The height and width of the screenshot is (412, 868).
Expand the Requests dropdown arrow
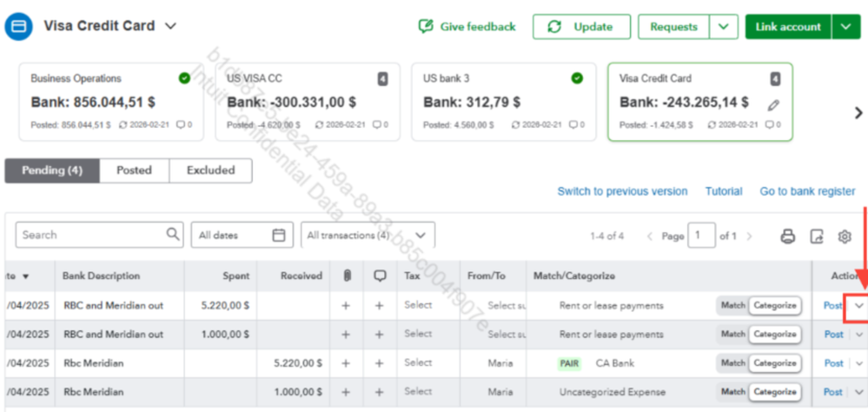pyautogui.click(x=724, y=27)
